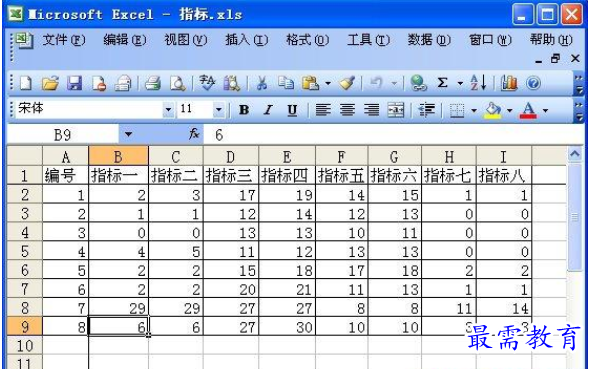The width and height of the screenshot is (589, 369).
Task: Click the Research icon
Action: [231, 83]
